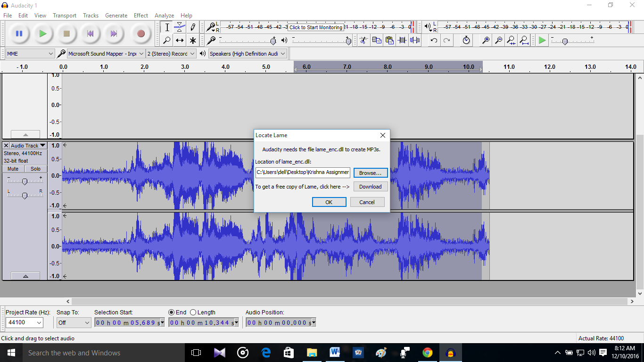Image resolution: width=644 pixels, height=362 pixels.
Task: Open Google Chrome from the taskbar
Action: coord(428,353)
